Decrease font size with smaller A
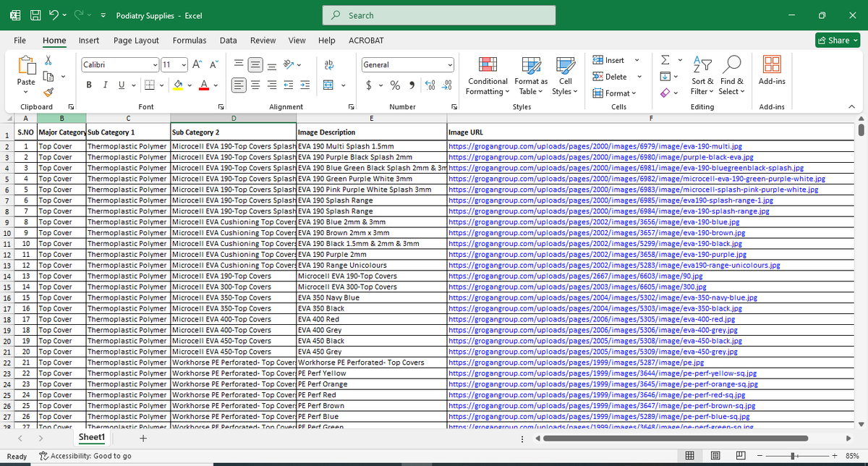Image resolution: width=868 pixels, height=466 pixels. point(213,64)
